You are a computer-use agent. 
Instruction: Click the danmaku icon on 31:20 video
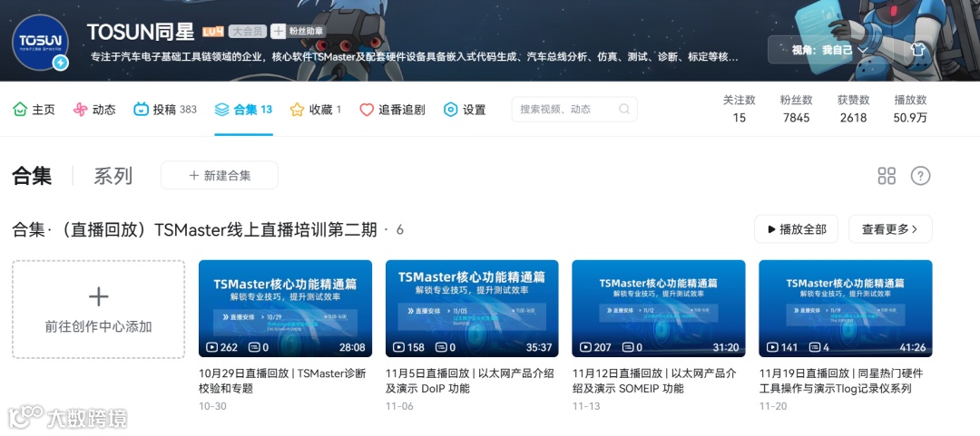(x=628, y=347)
